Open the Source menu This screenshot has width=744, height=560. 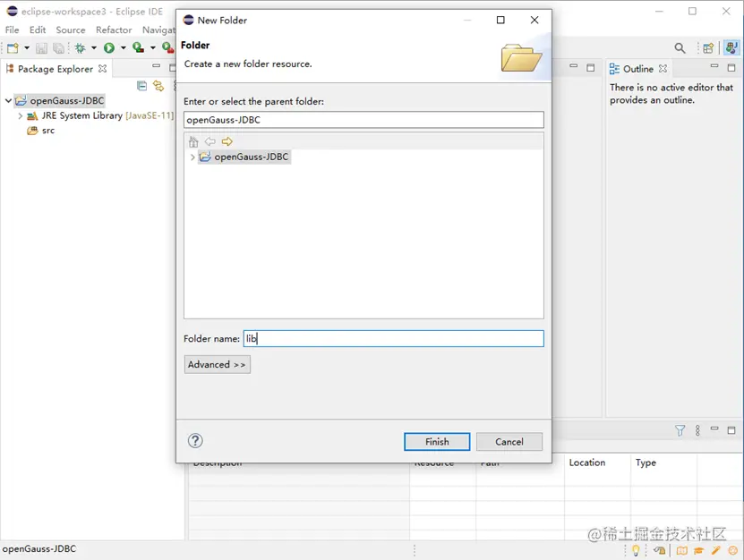71,30
